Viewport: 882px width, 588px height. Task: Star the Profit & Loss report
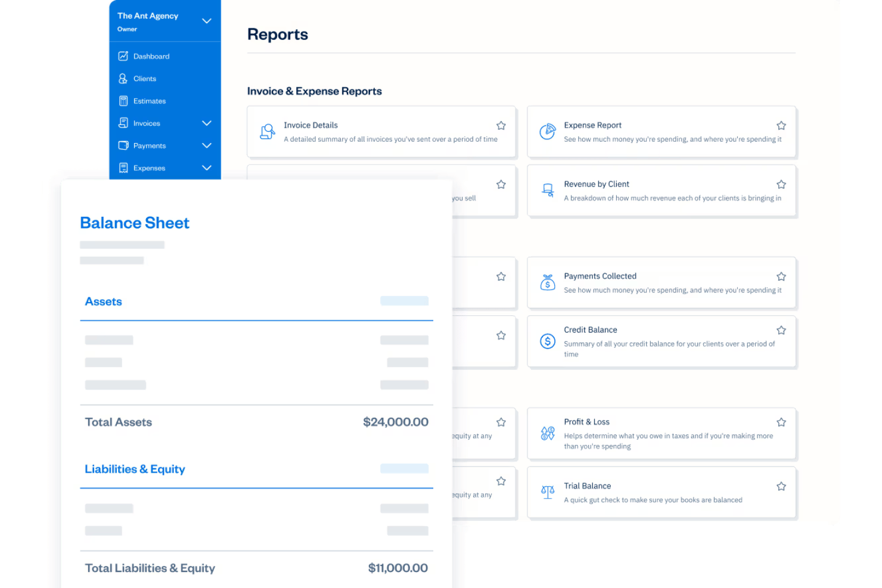pyautogui.click(x=781, y=422)
